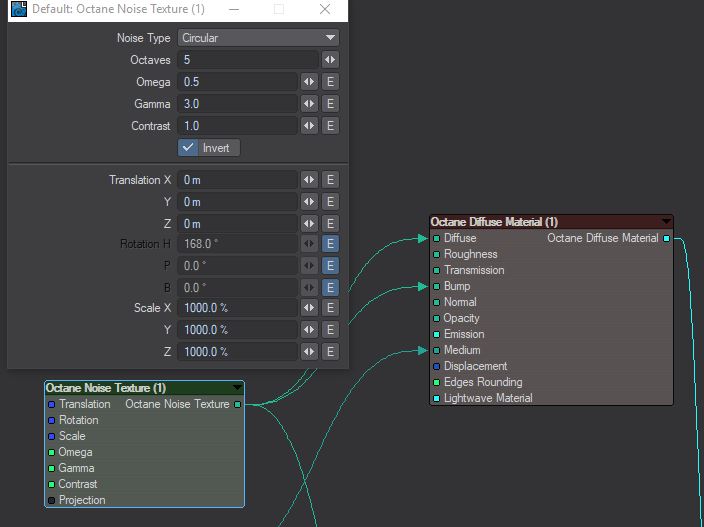
Task: Click the Noise node Omega input connector
Action: (x=52, y=452)
